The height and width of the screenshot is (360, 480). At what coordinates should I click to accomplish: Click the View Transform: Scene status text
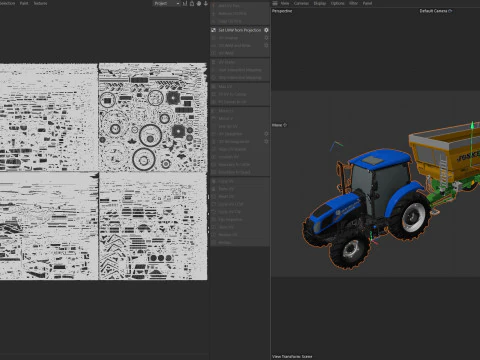(x=292, y=356)
